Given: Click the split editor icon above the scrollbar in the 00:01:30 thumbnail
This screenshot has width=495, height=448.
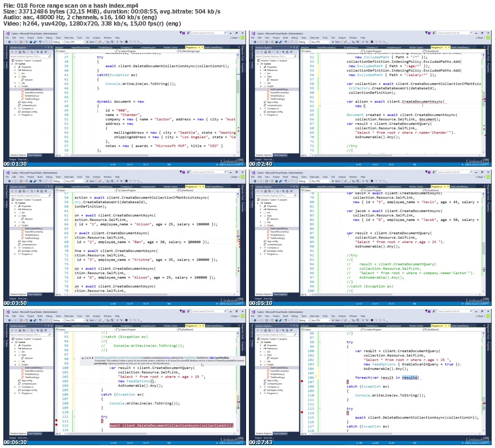Looking at the screenshot, I should coord(238,54).
